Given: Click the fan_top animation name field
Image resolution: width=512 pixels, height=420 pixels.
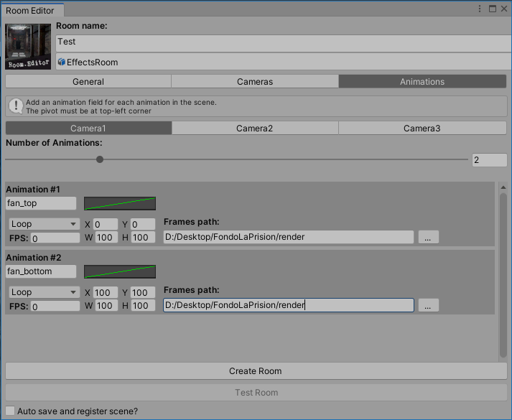Looking at the screenshot, I should tap(41, 203).
